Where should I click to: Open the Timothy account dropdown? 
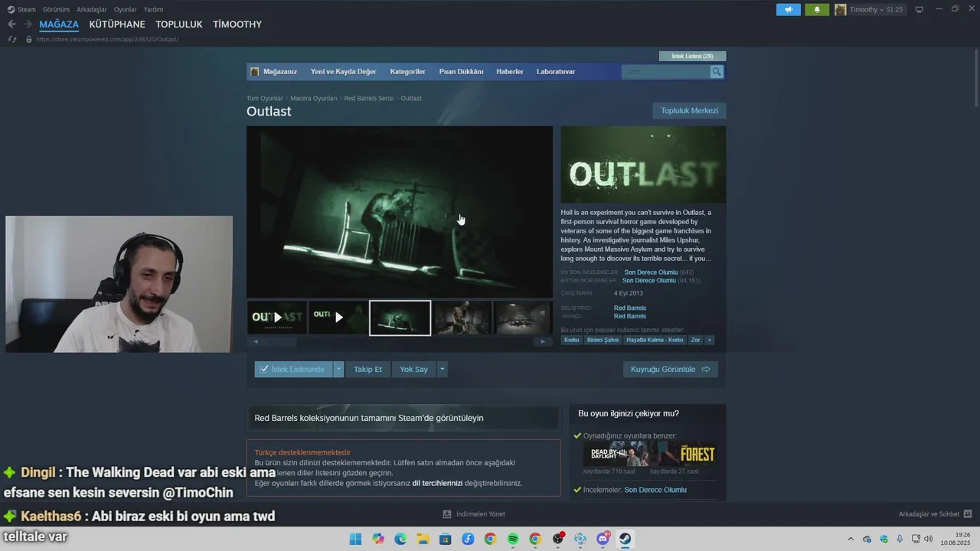click(x=869, y=9)
